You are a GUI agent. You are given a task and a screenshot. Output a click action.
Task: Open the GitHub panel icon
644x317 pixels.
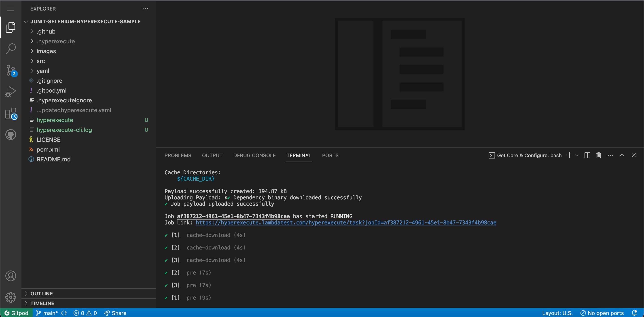tap(11, 135)
